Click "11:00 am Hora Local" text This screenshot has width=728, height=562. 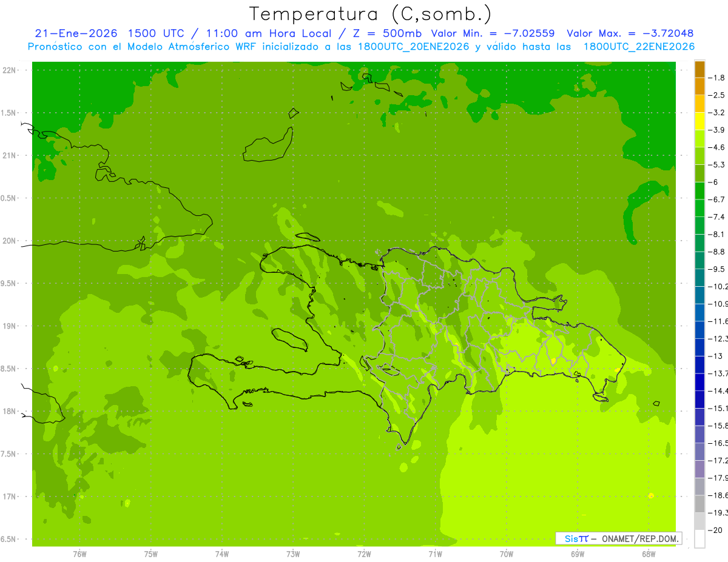tap(268, 33)
